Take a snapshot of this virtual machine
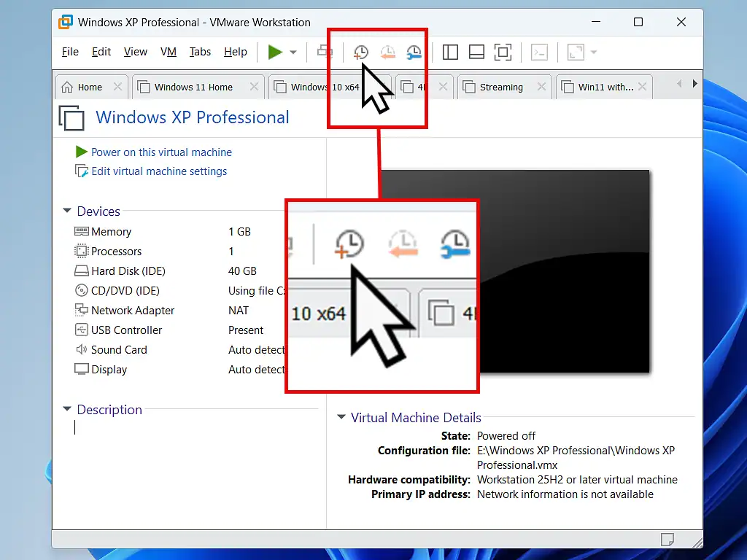747x560 pixels. [x=360, y=52]
